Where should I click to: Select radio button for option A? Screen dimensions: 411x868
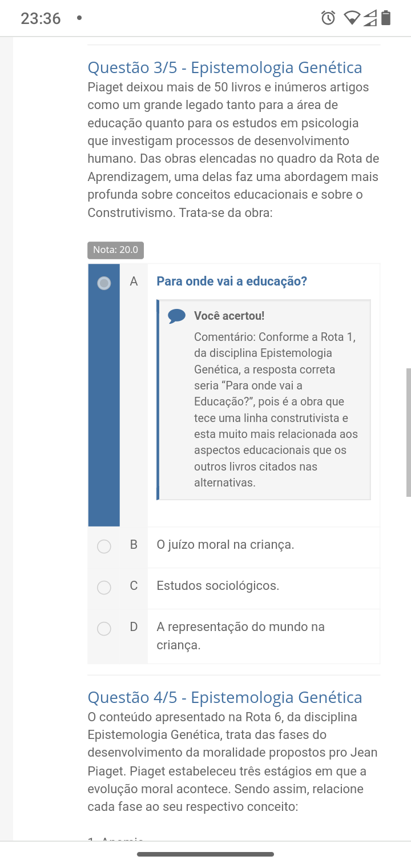pos(104,283)
